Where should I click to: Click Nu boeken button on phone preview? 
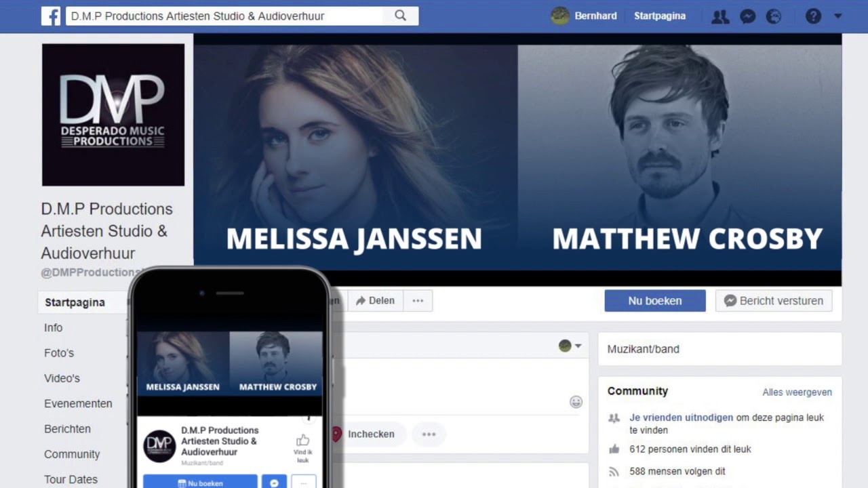(x=200, y=483)
